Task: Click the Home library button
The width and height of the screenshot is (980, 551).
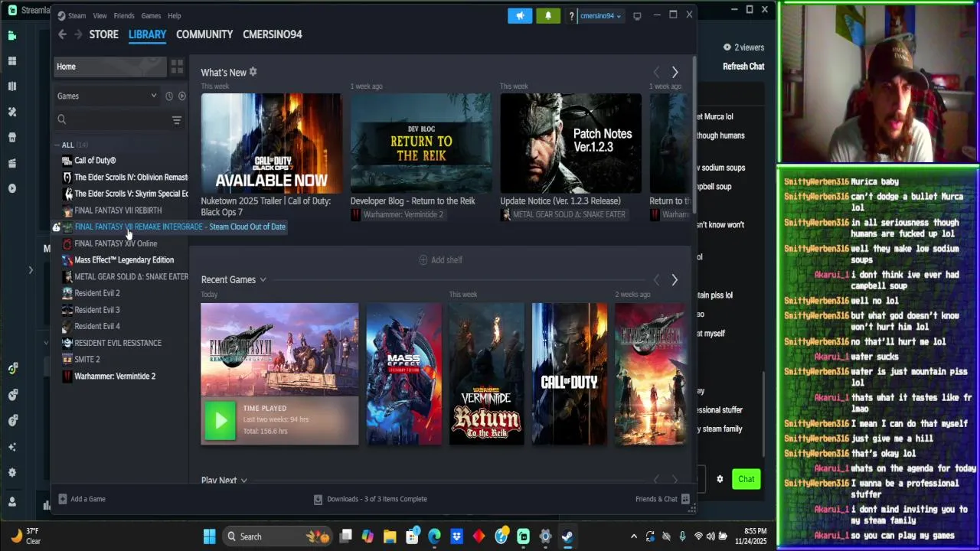Action: [110, 67]
